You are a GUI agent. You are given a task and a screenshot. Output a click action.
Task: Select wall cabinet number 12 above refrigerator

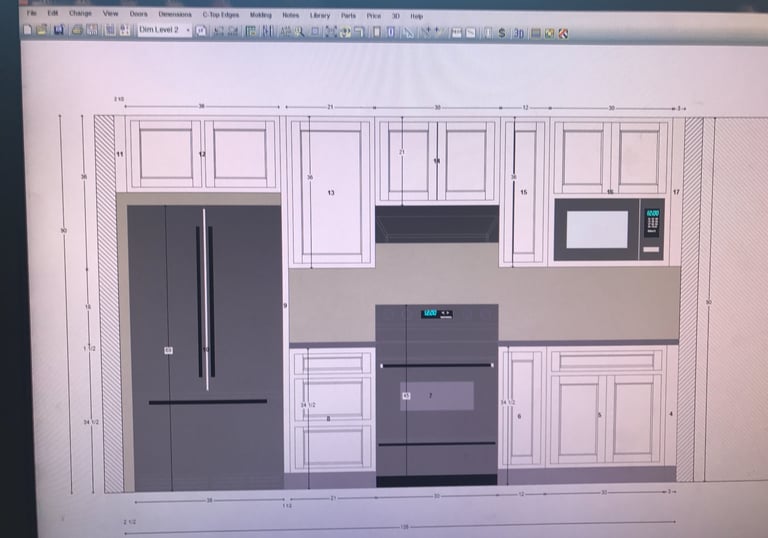coord(202,153)
